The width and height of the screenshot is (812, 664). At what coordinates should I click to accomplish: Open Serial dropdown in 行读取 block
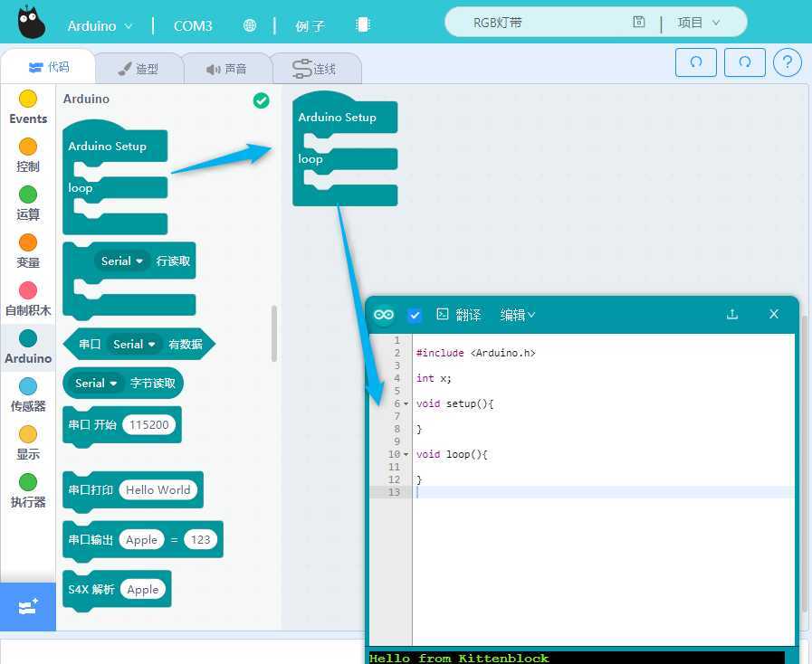click(121, 261)
